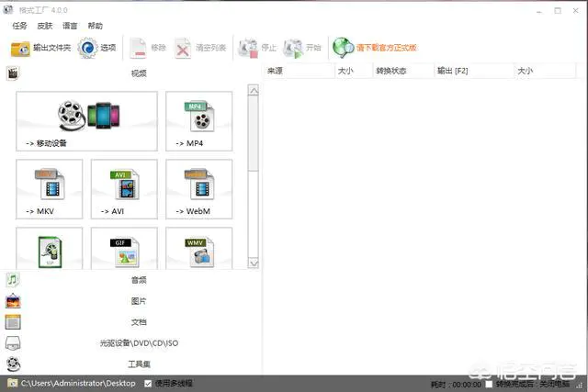Choose the -> MKV conversion tile

point(49,189)
